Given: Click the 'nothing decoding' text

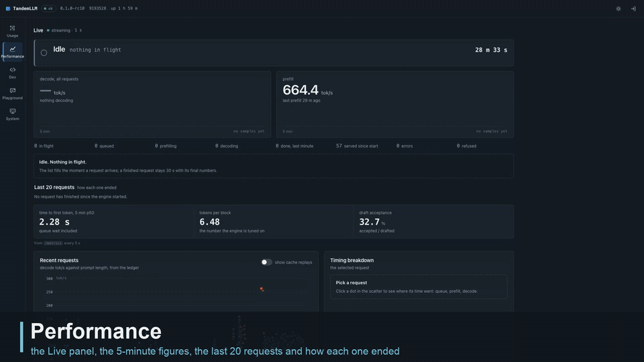Looking at the screenshot, I should click(x=56, y=101).
